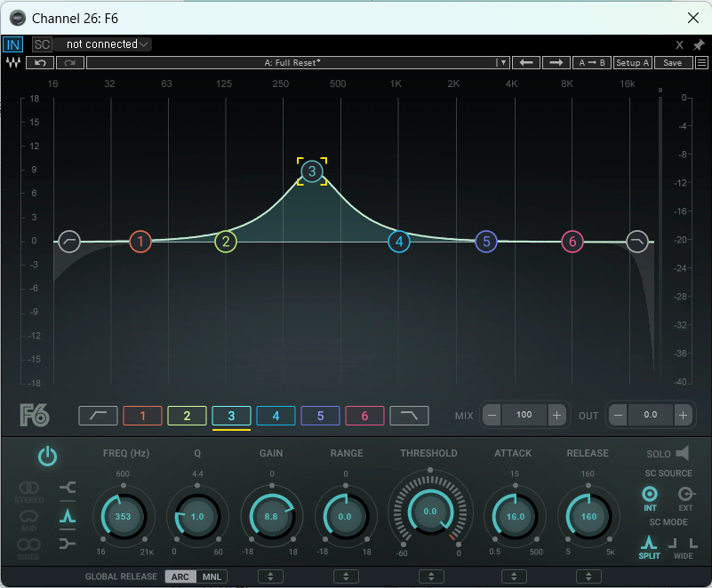Click the undo arrow in toolbar
Viewport: 712px width, 588px height.
[x=40, y=63]
